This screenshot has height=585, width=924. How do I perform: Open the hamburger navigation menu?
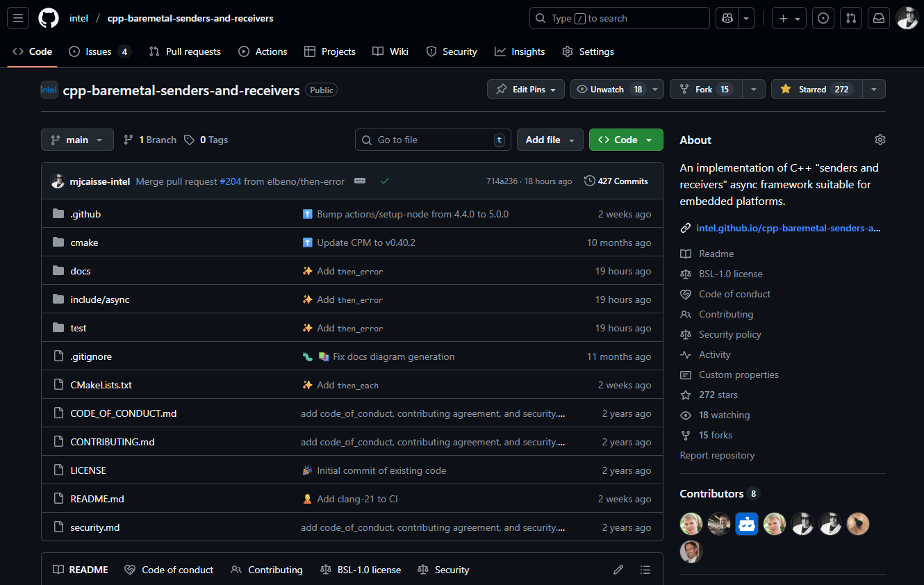click(18, 18)
